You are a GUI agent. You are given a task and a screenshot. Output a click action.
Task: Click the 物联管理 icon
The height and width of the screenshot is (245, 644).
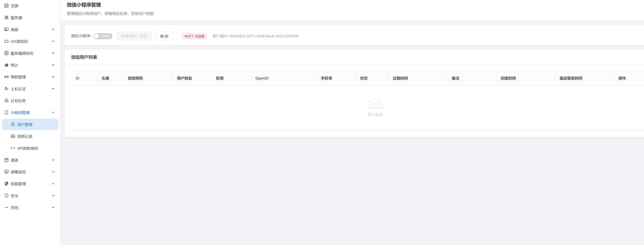point(6,77)
